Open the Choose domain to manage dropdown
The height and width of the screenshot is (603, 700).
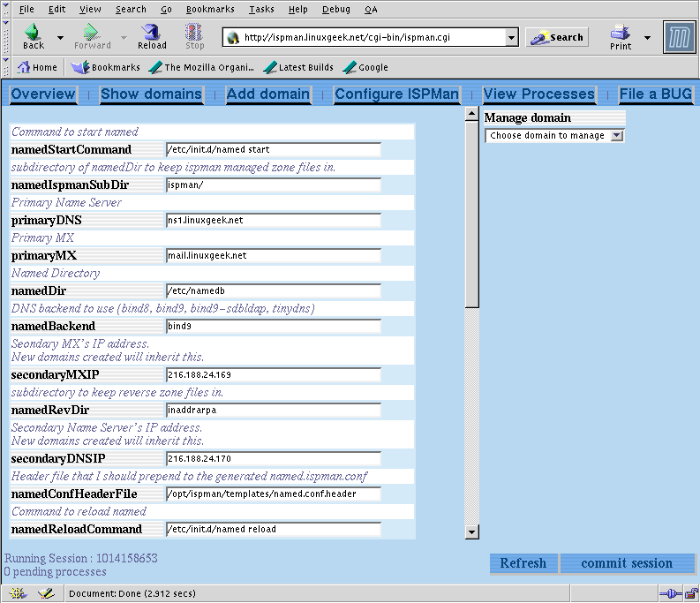(x=555, y=136)
